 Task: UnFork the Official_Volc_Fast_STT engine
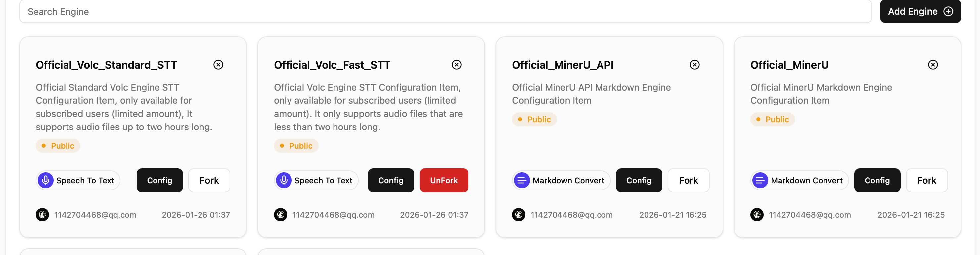point(444,180)
